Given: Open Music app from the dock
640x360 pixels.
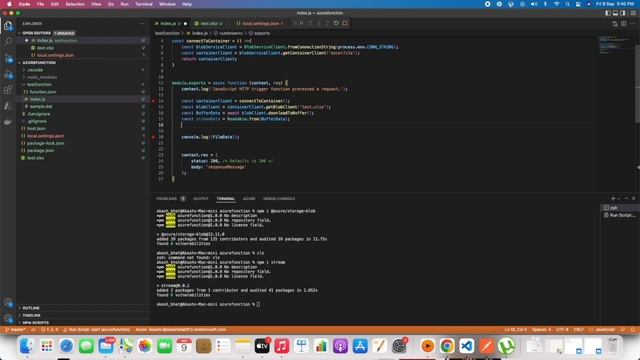Looking at the screenshot, I should (282, 346).
